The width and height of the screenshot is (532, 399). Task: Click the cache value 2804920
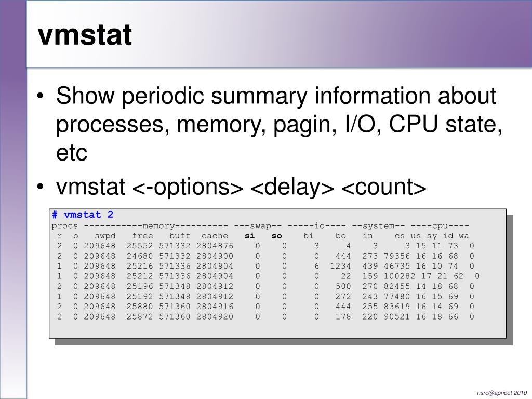click(x=215, y=316)
